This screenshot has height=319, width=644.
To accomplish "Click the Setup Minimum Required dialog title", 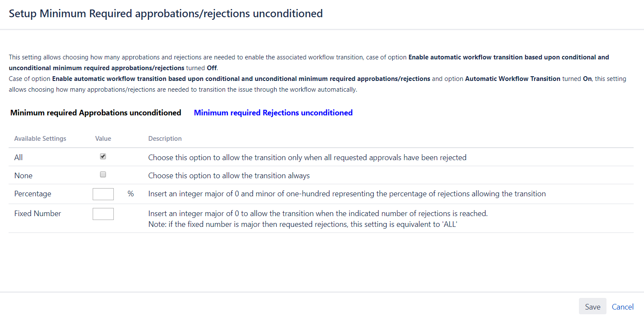I will [x=166, y=13].
